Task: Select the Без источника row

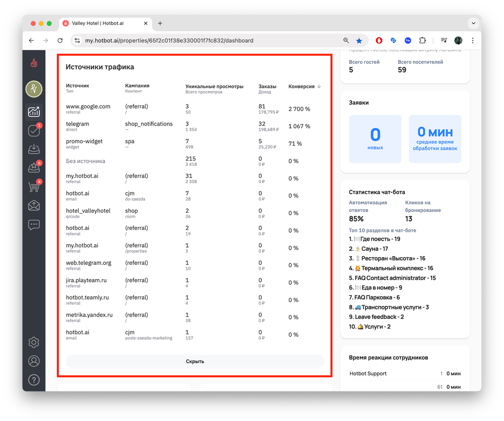Action: [195, 161]
